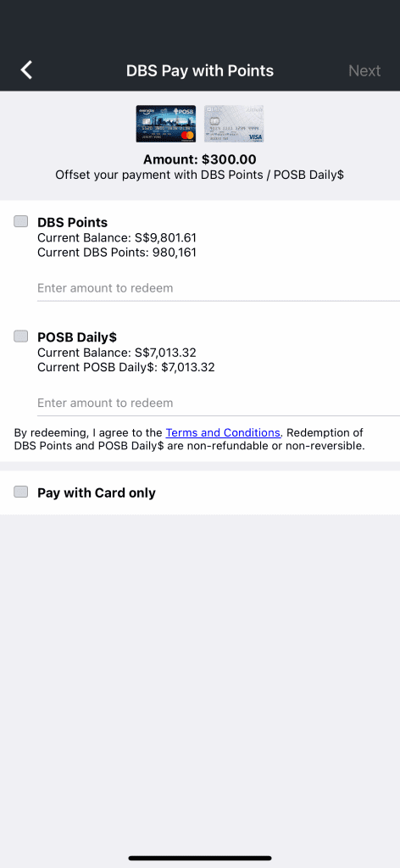Tap Next in the header

pos(364,70)
